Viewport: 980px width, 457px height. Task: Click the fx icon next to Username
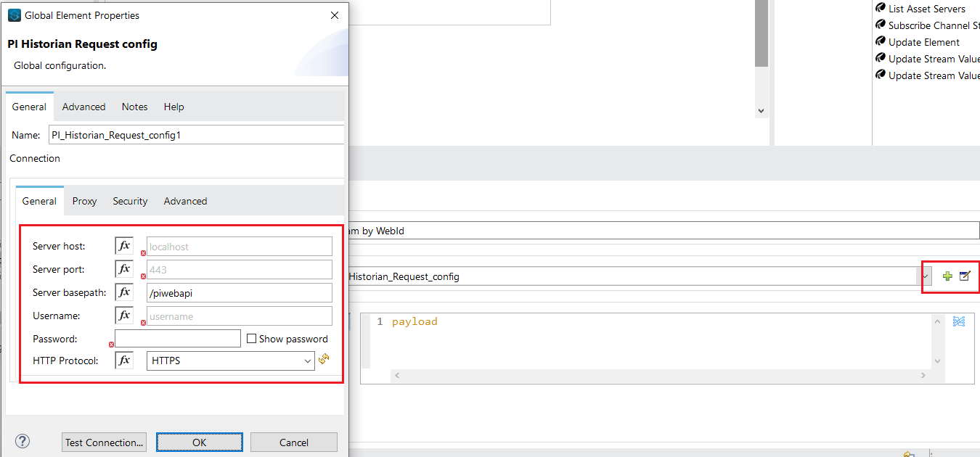(123, 315)
